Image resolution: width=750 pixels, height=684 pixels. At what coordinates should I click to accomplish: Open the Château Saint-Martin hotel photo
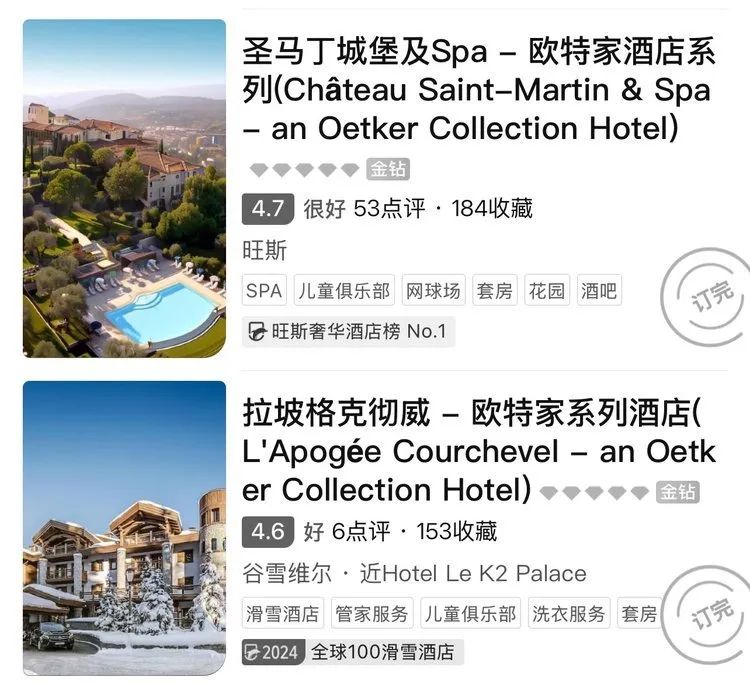[124, 188]
